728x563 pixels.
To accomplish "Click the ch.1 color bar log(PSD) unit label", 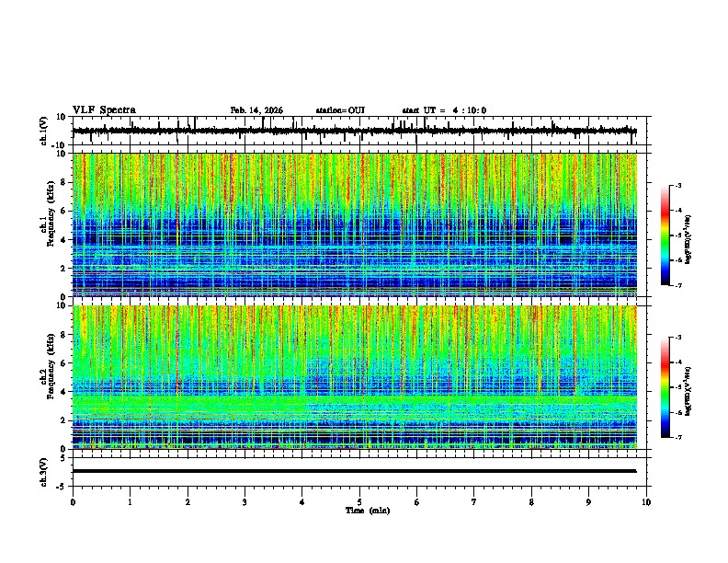I will (688, 240).
